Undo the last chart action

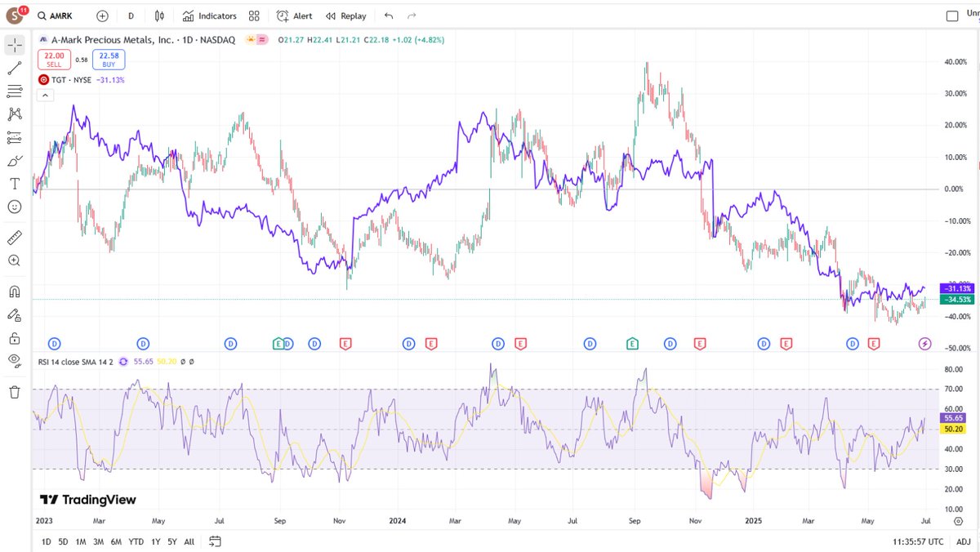tap(389, 16)
